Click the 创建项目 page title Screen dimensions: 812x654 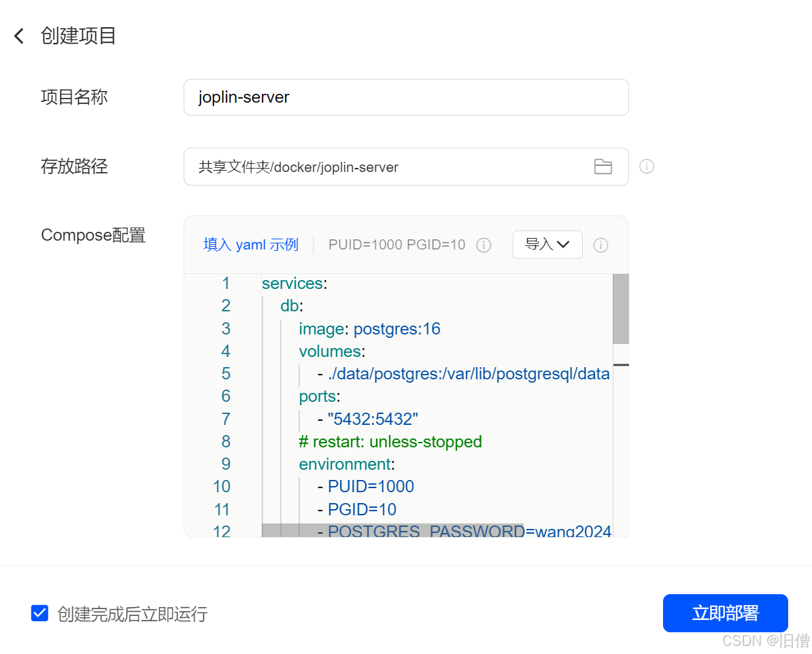78,36
